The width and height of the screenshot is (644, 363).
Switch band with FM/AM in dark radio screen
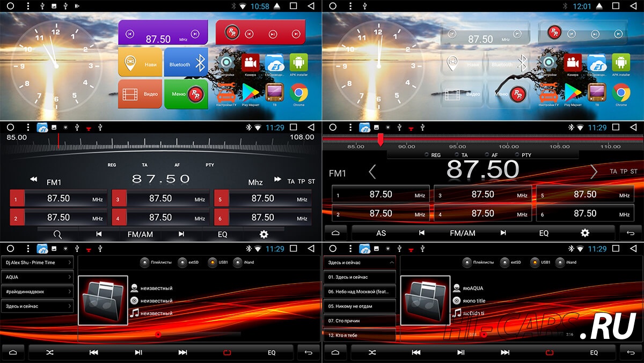pyautogui.click(x=140, y=234)
